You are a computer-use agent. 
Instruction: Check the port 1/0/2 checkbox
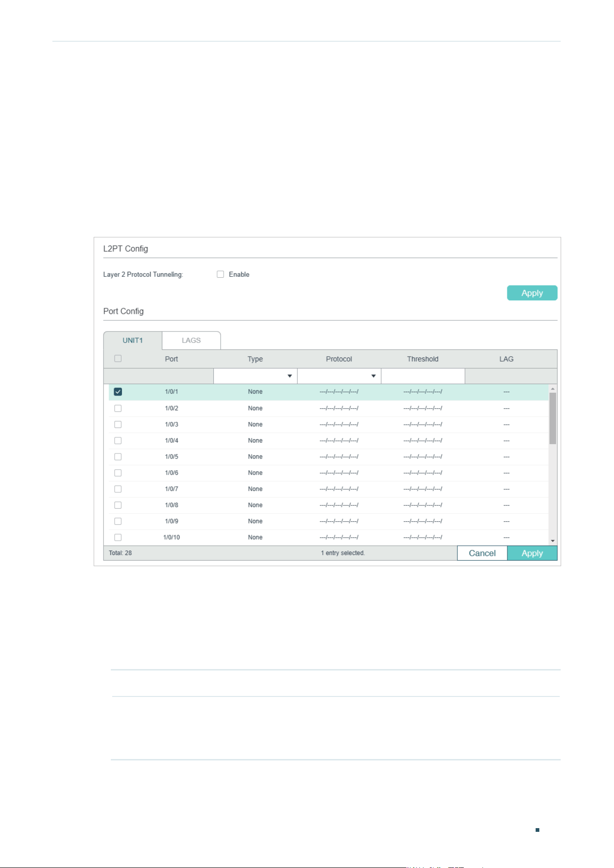click(x=118, y=408)
